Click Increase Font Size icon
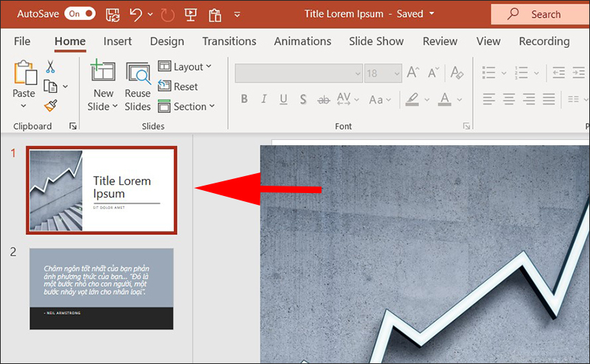Screen dimensions: 590x364 point(414,73)
